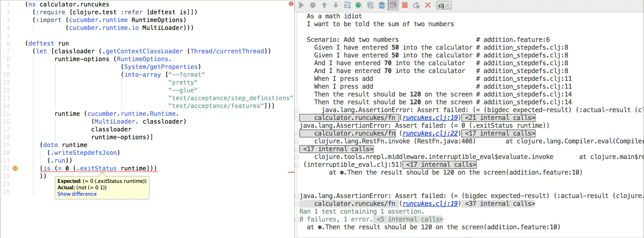
Task: Open the clj language dropdown
Action: (443, 5)
